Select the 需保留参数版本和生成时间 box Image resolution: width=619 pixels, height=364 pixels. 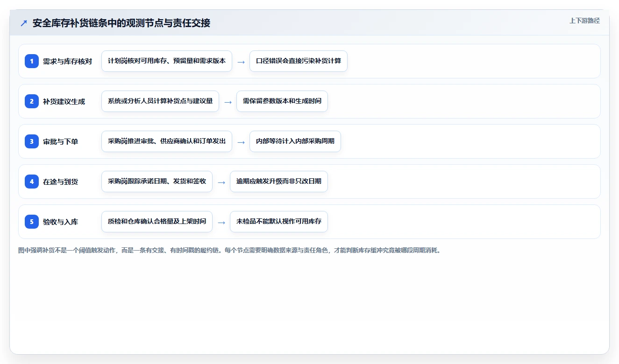[x=282, y=101]
